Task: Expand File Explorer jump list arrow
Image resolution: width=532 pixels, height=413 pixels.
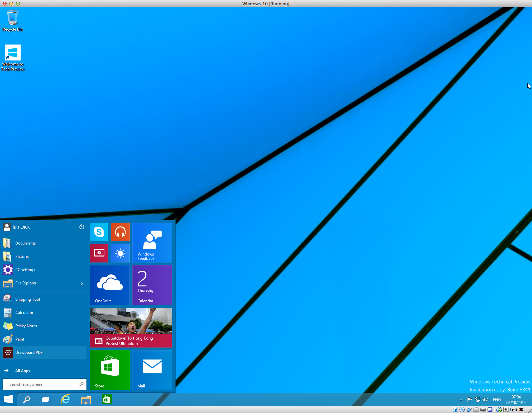Action: coord(82,283)
